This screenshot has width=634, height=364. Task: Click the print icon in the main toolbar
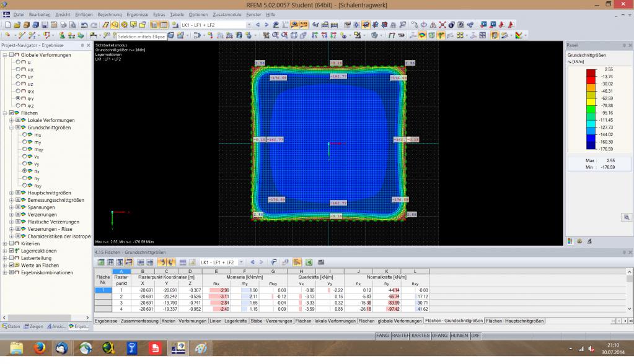pyautogui.click(x=63, y=25)
